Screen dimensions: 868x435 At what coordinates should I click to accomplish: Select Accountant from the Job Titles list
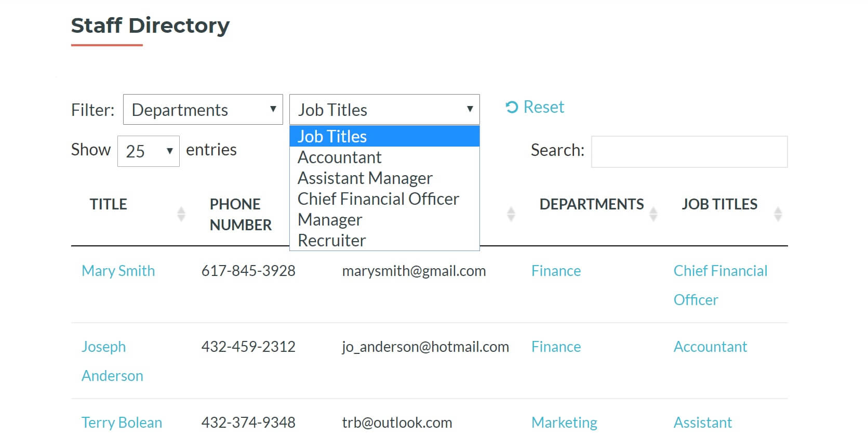pos(339,157)
